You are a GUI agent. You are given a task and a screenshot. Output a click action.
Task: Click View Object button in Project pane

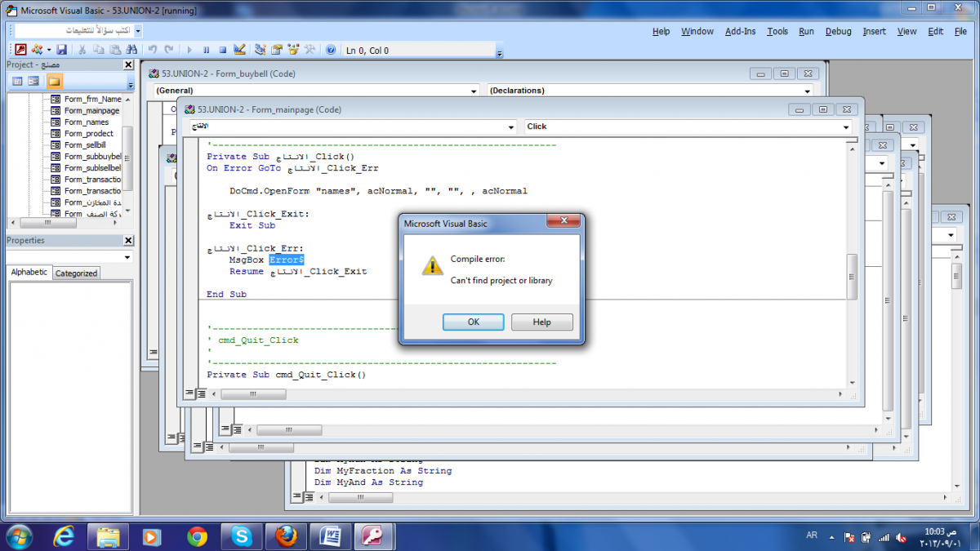[33, 81]
